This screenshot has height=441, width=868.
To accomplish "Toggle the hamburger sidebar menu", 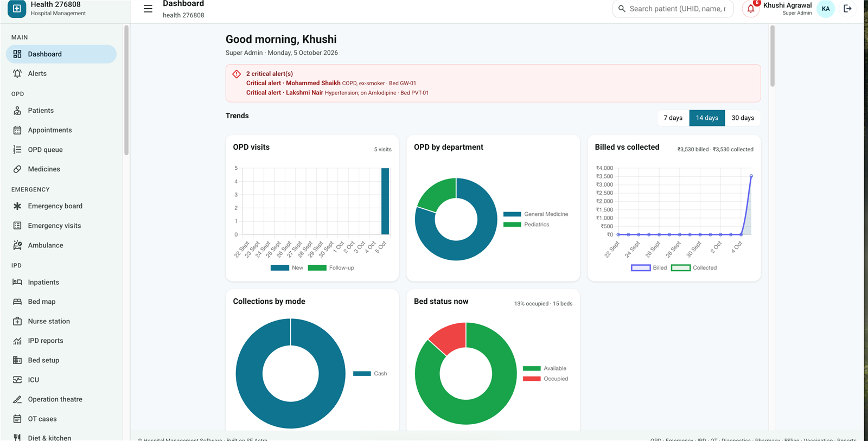I will [x=148, y=9].
